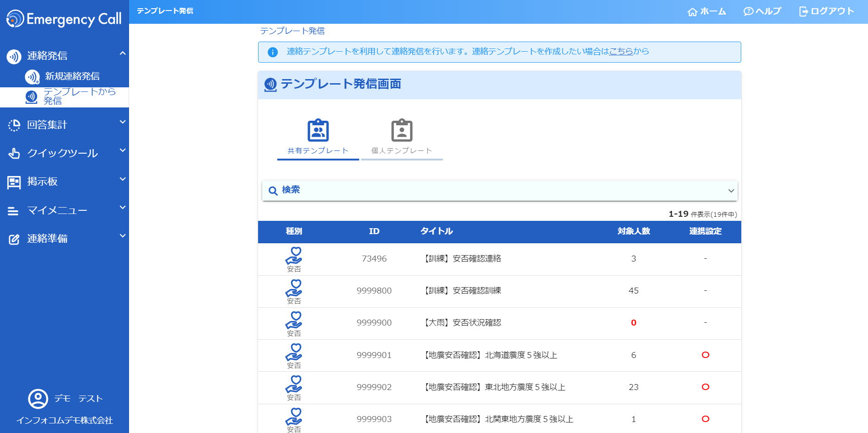Screen dimensions: 868x433
Task: Click the help speech bubble icon
Action: pos(749,11)
